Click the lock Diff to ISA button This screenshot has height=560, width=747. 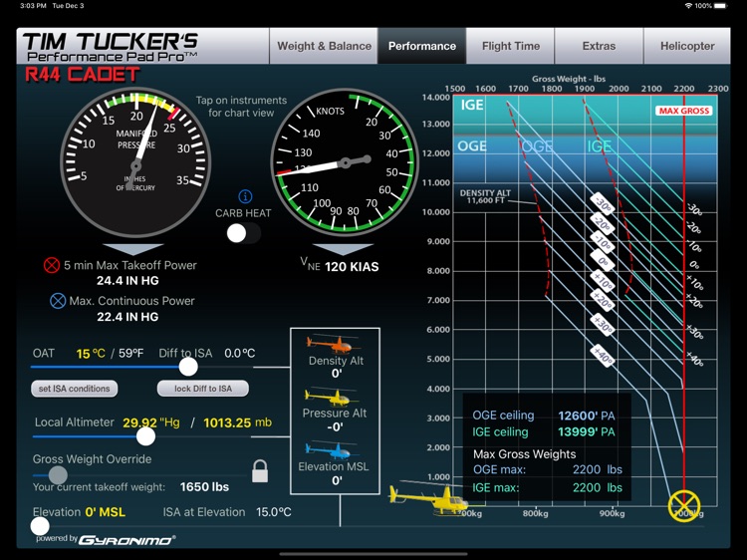click(x=203, y=389)
